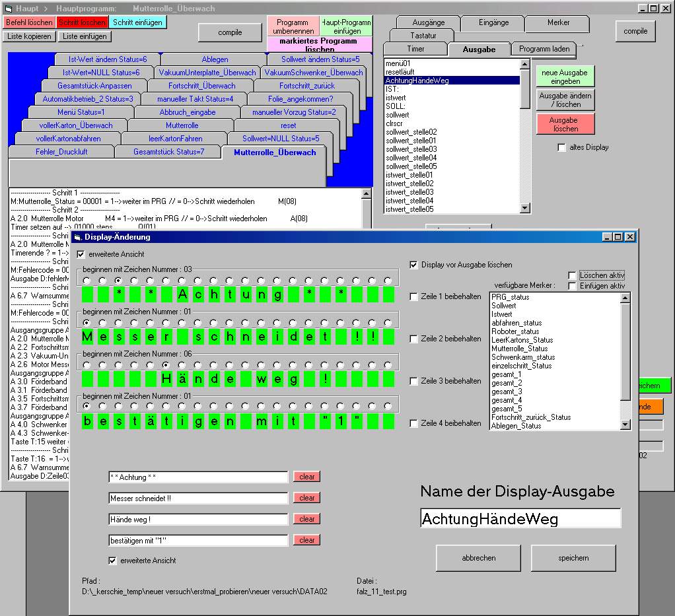Clear the Hände weg ! text line
Image resolution: width=675 pixels, height=616 pixels.
[x=306, y=519]
